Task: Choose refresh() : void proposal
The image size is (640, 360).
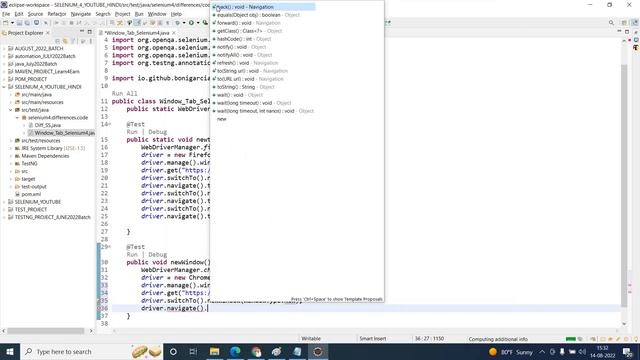Action: (245, 63)
